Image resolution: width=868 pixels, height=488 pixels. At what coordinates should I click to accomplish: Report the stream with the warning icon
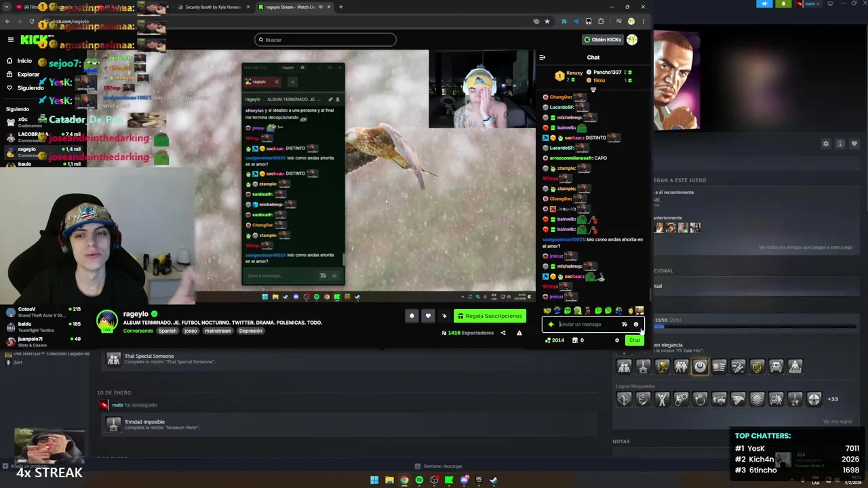tap(519, 333)
